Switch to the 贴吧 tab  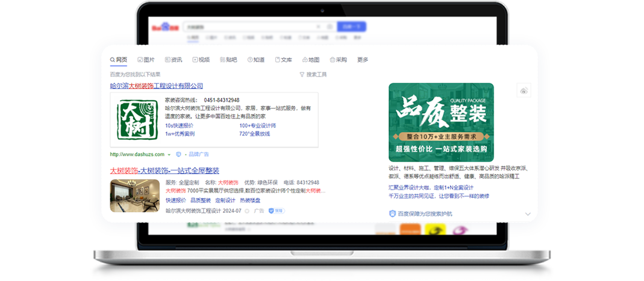[228, 60]
